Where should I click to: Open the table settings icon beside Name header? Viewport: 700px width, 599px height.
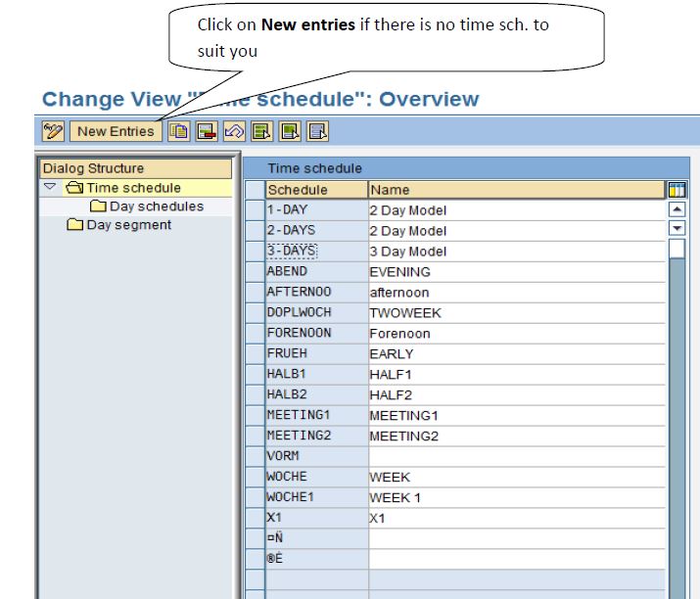tap(676, 190)
